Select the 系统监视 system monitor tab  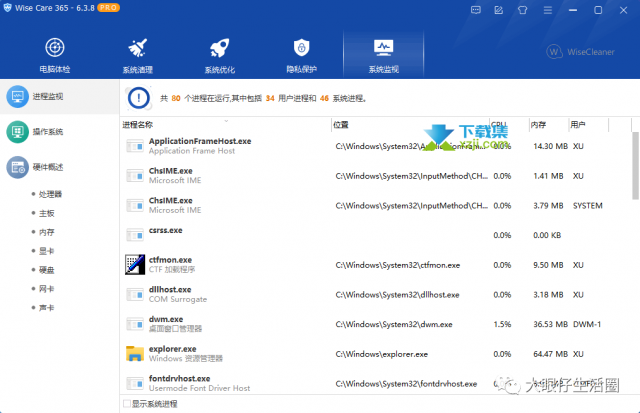pyautogui.click(x=384, y=55)
